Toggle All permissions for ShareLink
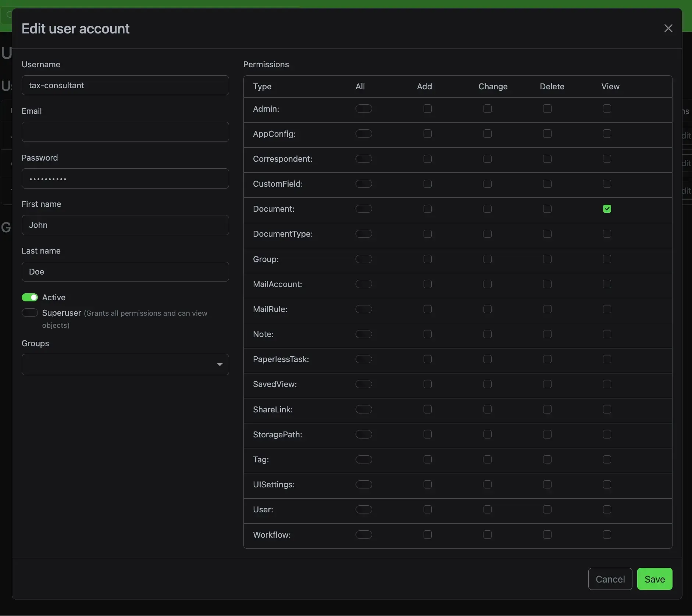The image size is (692, 616). pos(364,409)
